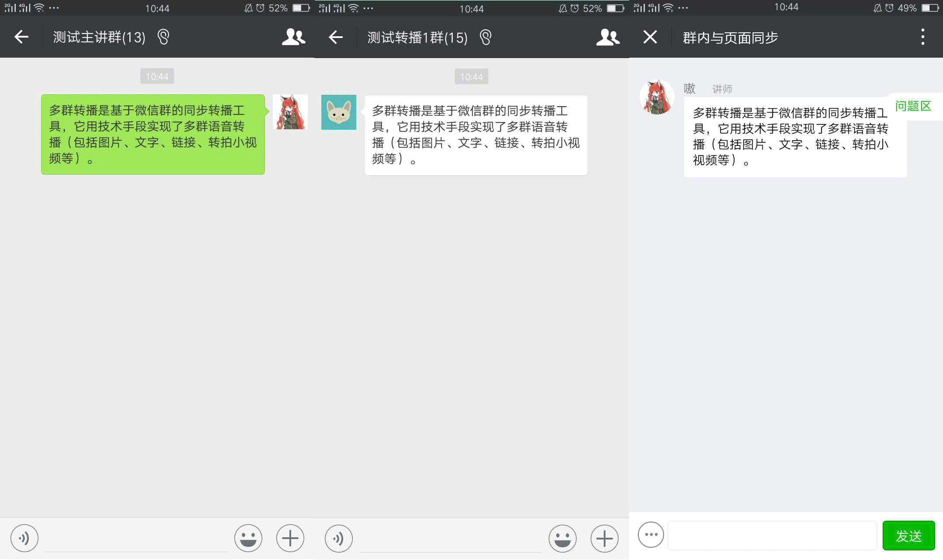Open the 问题区 question area
The width and height of the screenshot is (943, 560).
coord(913,106)
